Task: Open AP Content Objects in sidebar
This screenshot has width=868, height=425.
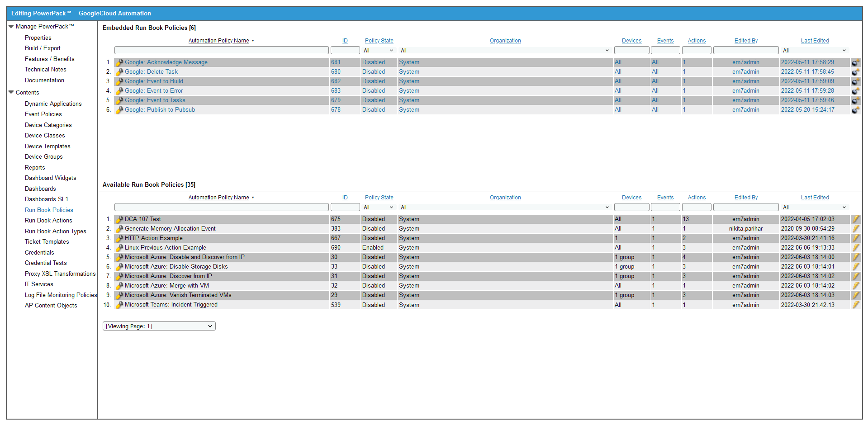Action: coord(51,306)
